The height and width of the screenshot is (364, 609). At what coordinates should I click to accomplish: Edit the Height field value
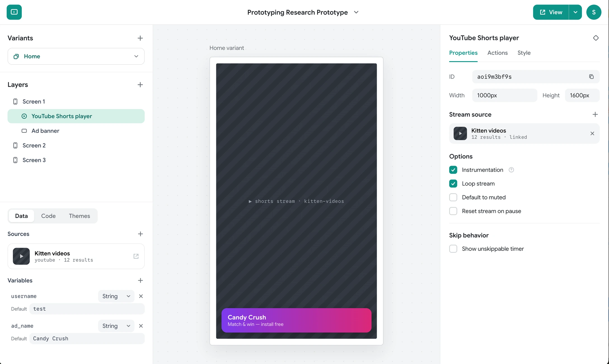click(x=582, y=95)
